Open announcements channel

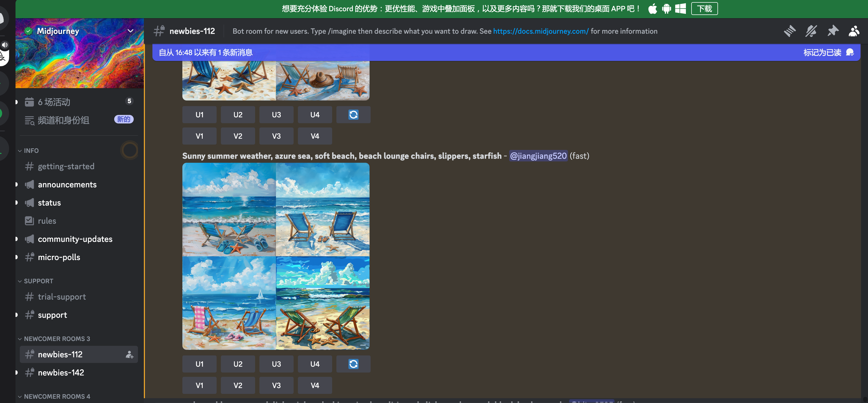(x=79, y=184)
